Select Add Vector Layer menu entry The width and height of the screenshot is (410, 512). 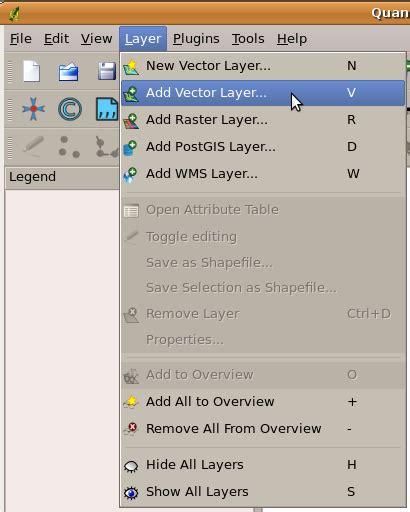tap(263, 93)
